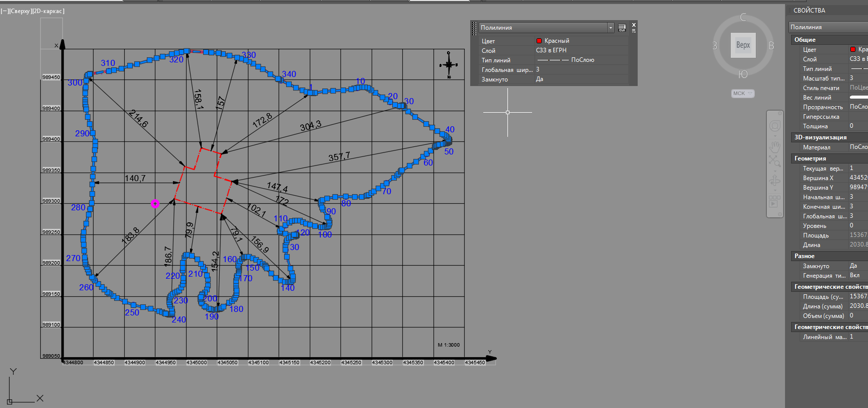Click the 'Слой' value 'СЗЗ в ЕГРН'
Screen dimensions: 868x408
pos(551,50)
